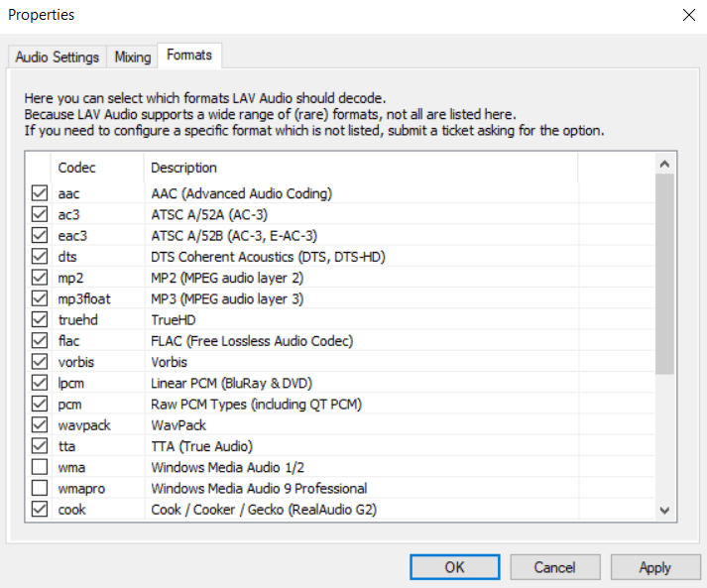Select 'ATSC A/52B (AC-3, E-AC-3)' text
Screen dimensions: 707x588
point(234,236)
